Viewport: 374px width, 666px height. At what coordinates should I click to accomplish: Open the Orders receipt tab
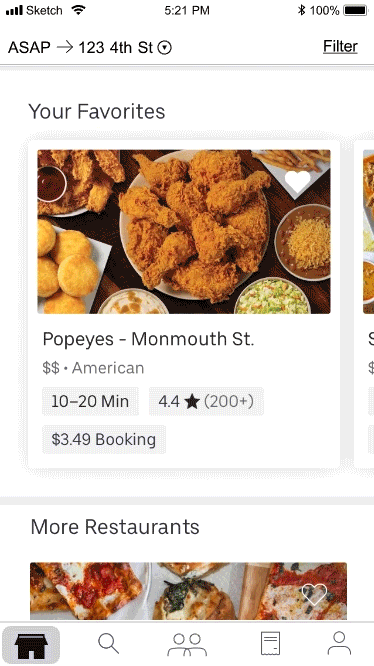point(270,643)
